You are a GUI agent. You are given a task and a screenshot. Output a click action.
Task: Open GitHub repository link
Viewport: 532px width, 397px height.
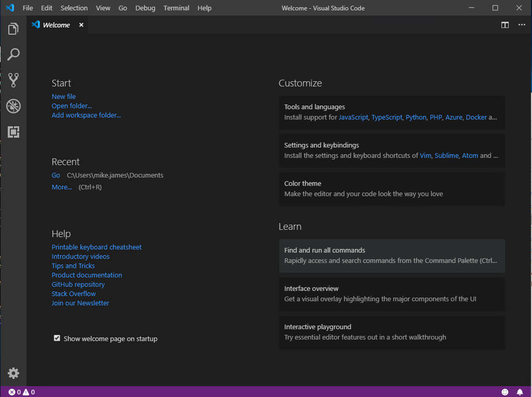pos(78,285)
